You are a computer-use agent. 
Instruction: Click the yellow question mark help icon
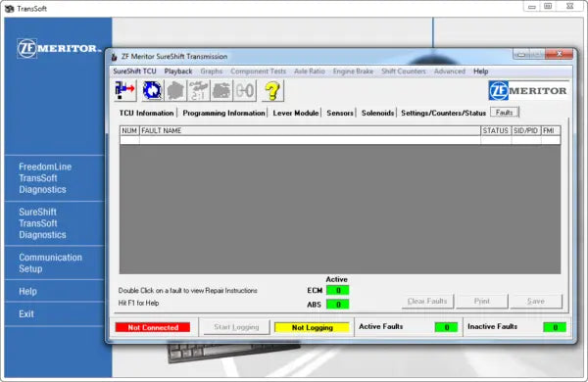(272, 90)
